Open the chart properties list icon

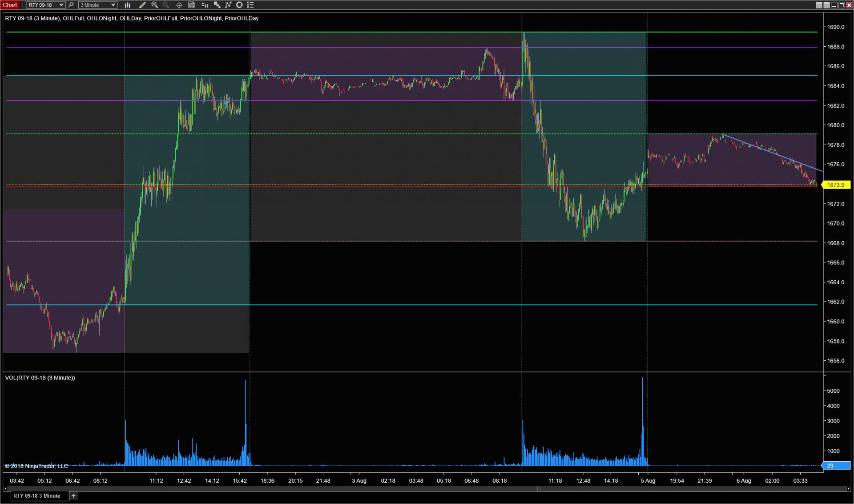pyautogui.click(x=250, y=5)
